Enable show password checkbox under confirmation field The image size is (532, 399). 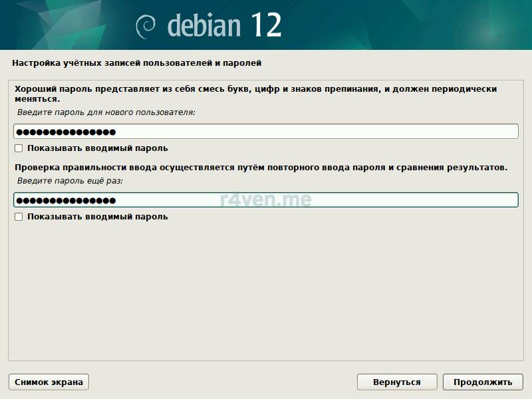19,217
